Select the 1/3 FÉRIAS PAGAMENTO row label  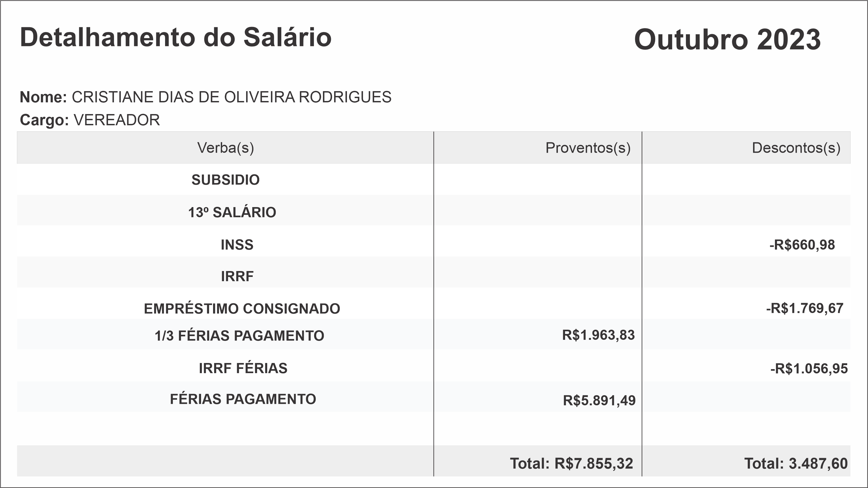239,336
